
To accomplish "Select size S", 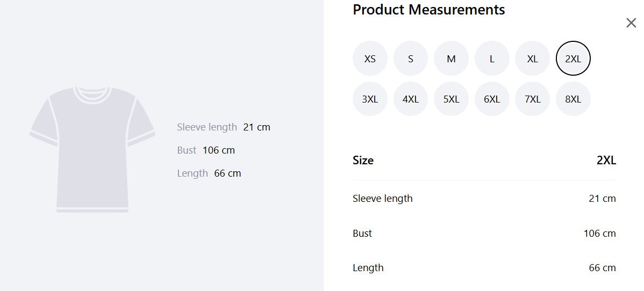I will [x=410, y=59].
